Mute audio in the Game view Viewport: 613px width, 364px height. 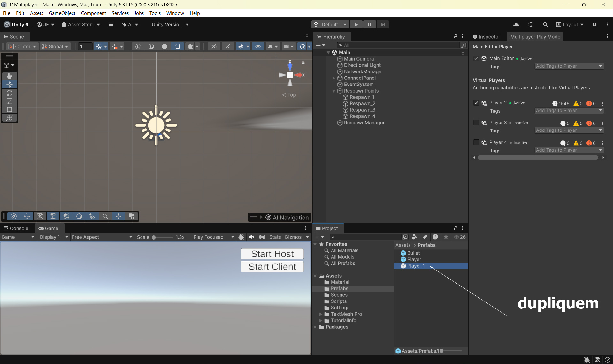(x=251, y=237)
